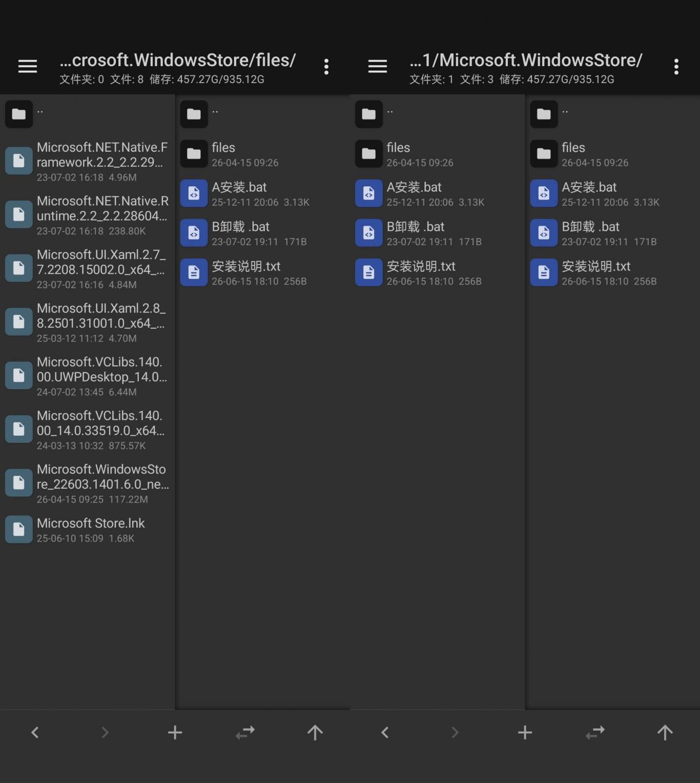Screen dimensions: 700x783
Task: Go to parent '..' in 1/Microsoft.WindowsStore/ window left pane
Action: [x=437, y=114]
